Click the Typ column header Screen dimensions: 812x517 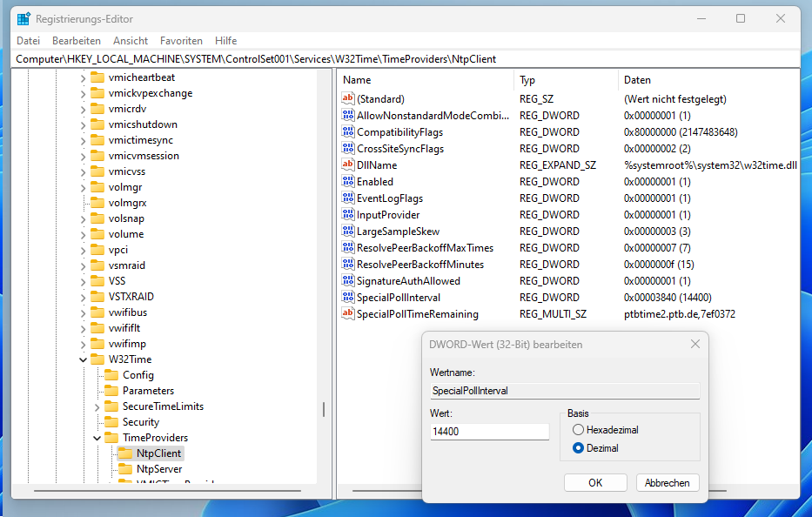[x=566, y=80]
